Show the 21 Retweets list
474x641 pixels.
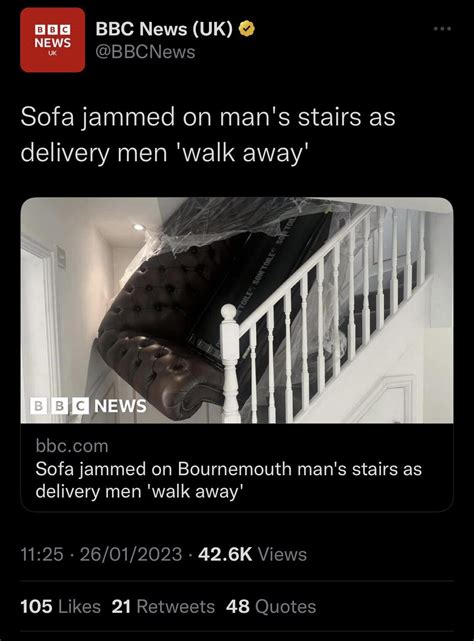coord(163,607)
